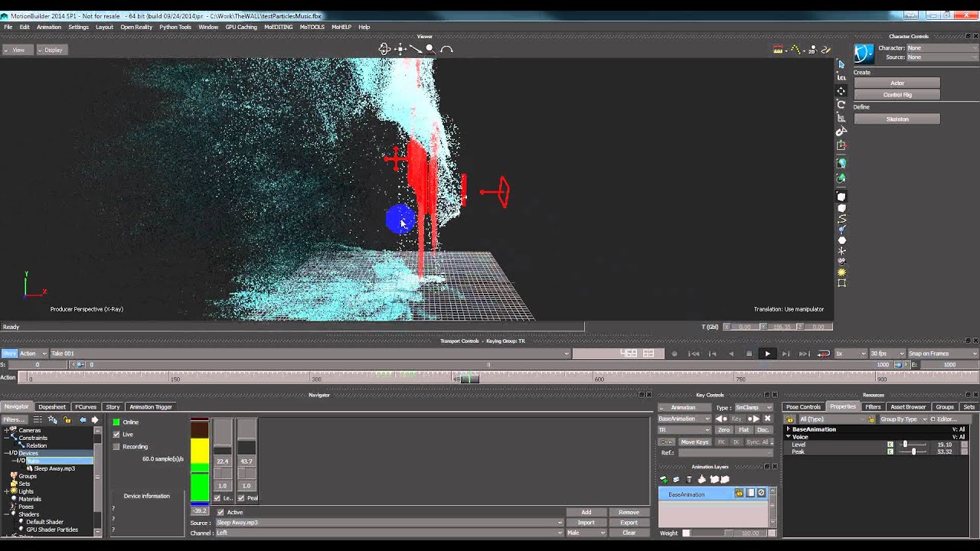The image size is (980, 551).
Task: Toggle the Level keyable K box
Action: [890, 445]
